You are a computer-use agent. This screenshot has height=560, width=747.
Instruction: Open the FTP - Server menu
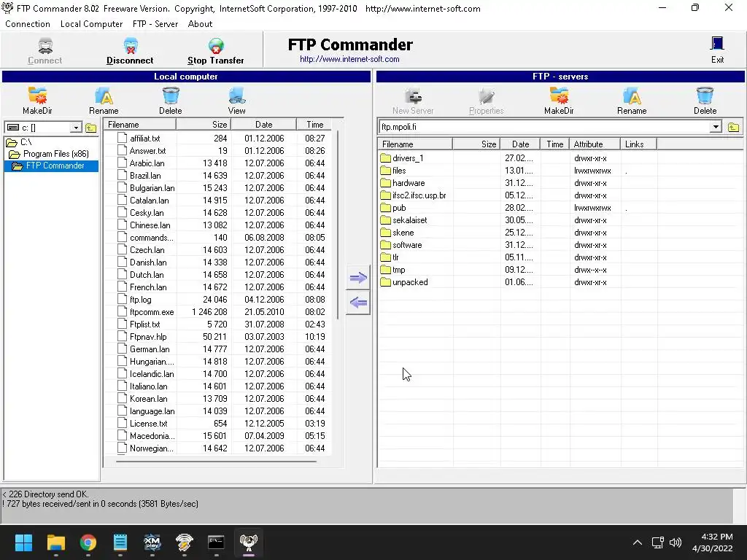click(x=155, y=24)
